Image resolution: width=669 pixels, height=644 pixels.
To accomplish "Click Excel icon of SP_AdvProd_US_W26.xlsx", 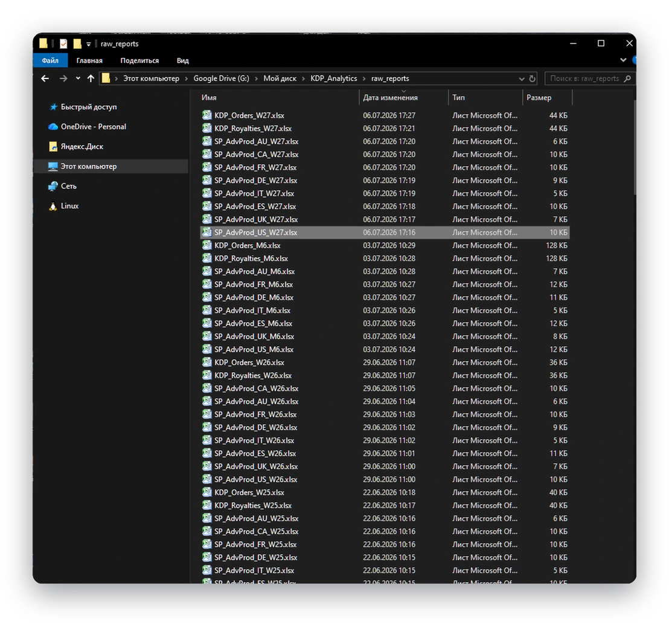I will [207, 479].
